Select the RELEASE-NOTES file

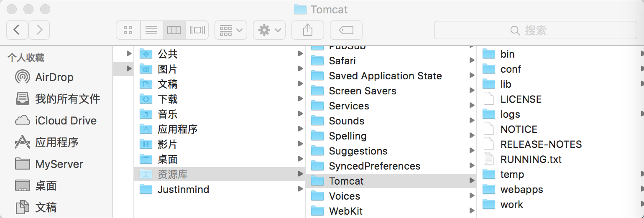560,144
